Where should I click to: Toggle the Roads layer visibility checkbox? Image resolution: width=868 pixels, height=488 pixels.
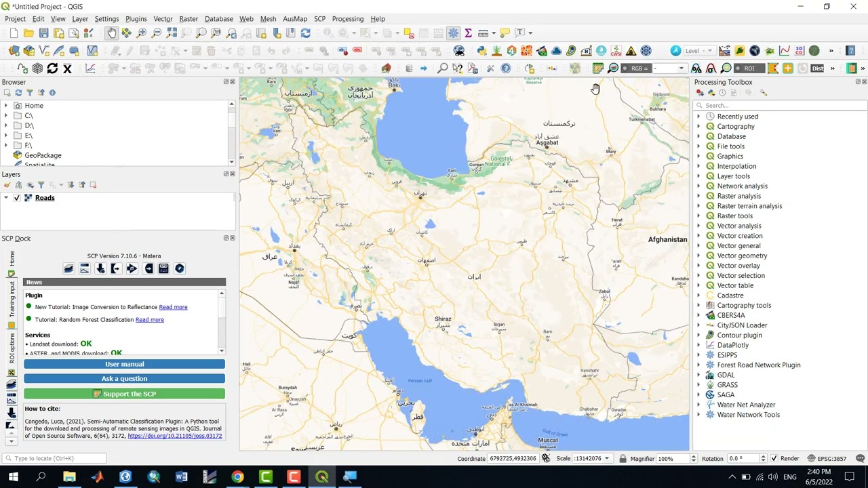coord(17,198)
